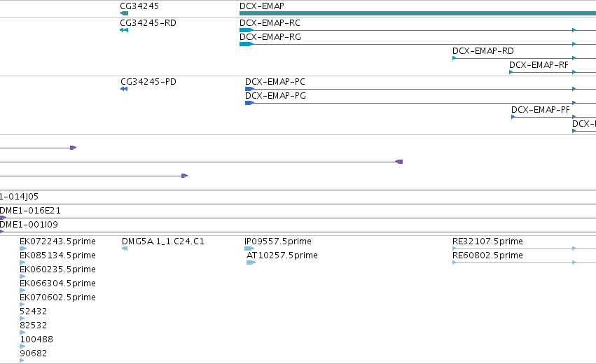Select the 52432 feature label
Screen dimensions: 596x364
coord(34,311)
